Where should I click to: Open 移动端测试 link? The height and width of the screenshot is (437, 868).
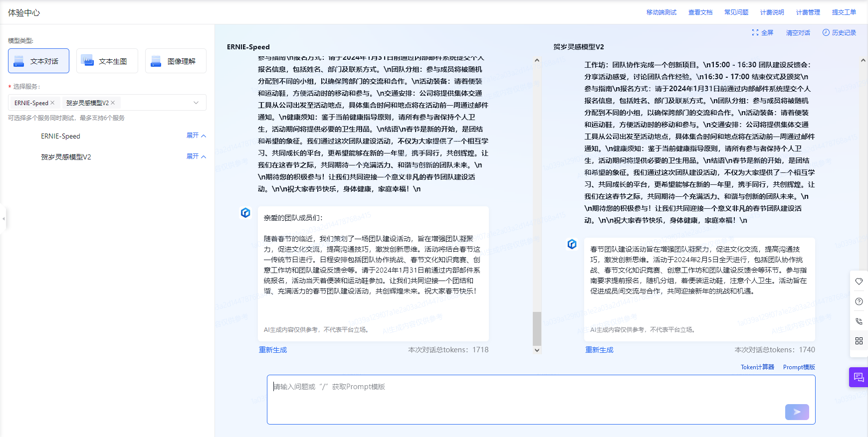[661, 12]
